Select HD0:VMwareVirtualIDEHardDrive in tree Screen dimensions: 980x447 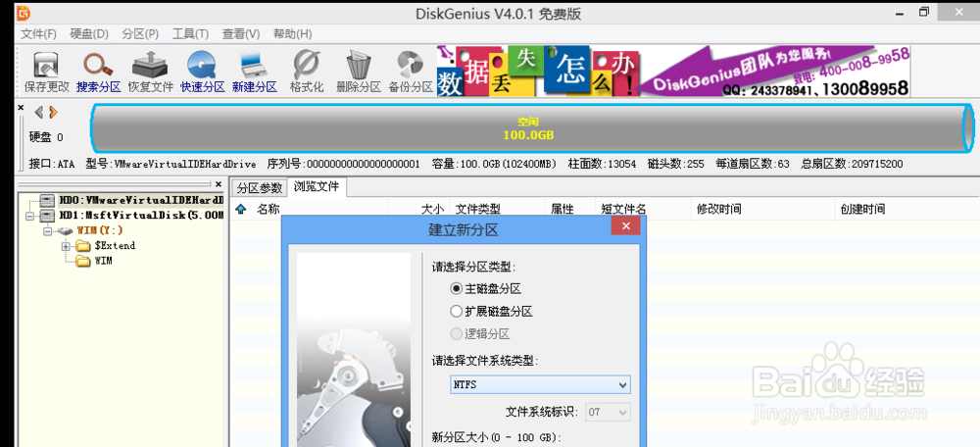141,201
